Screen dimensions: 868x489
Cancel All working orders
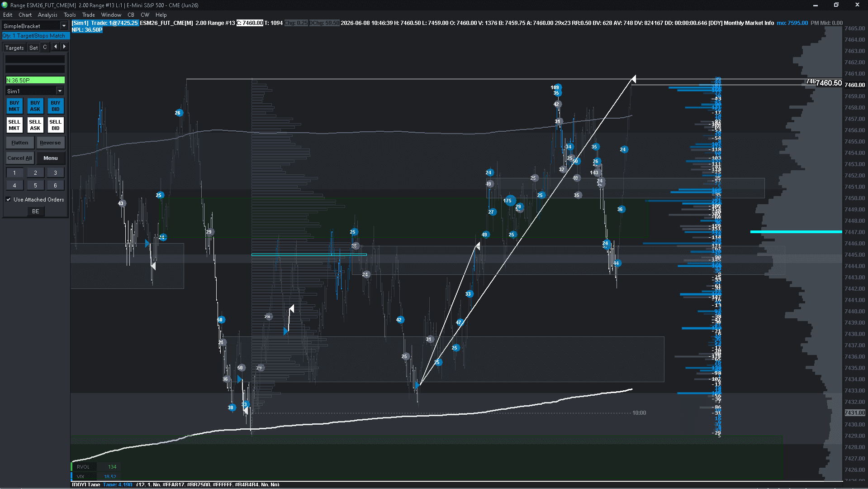20,158
